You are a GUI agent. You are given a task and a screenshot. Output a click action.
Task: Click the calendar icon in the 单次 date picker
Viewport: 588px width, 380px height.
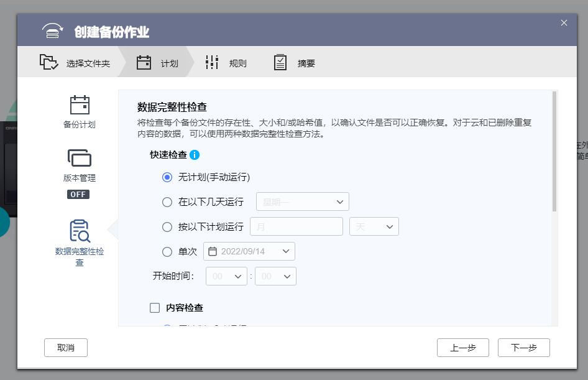(212, 251)
